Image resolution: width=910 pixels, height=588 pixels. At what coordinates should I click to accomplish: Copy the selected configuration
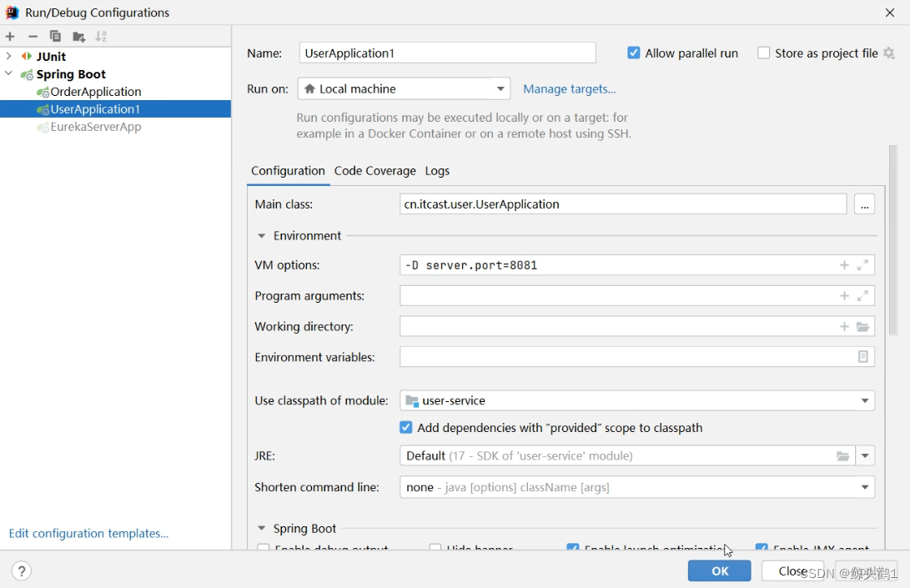[x=54, y=36]
